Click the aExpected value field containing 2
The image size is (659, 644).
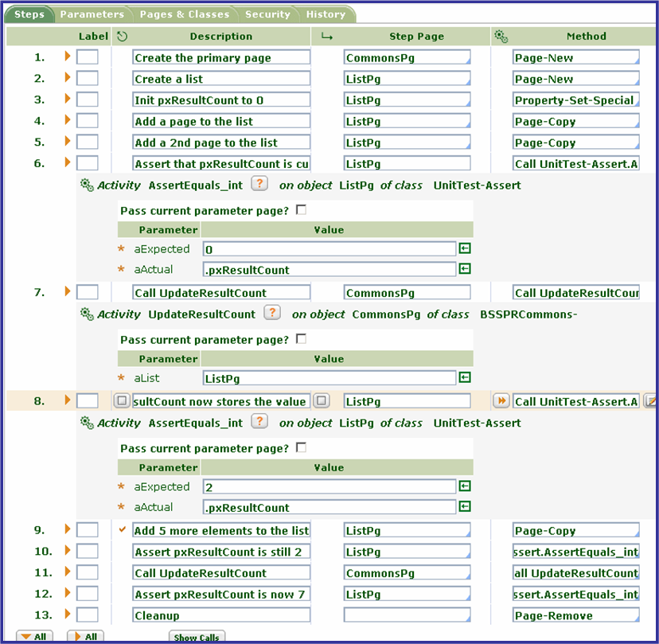tap(329, 487)
